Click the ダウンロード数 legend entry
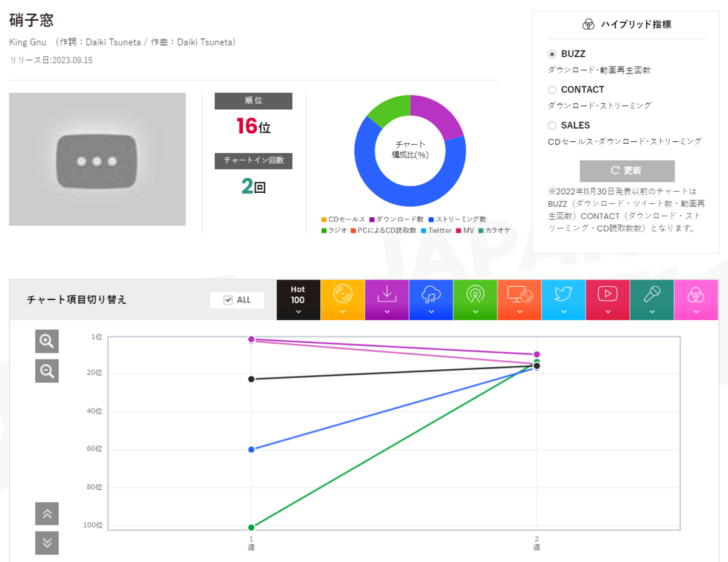 click(396, 219)
